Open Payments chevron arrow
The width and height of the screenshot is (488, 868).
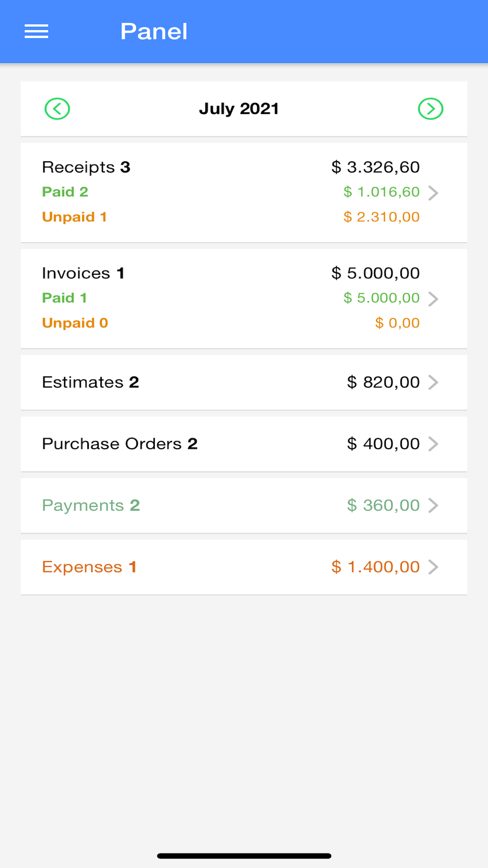(433, 505)
